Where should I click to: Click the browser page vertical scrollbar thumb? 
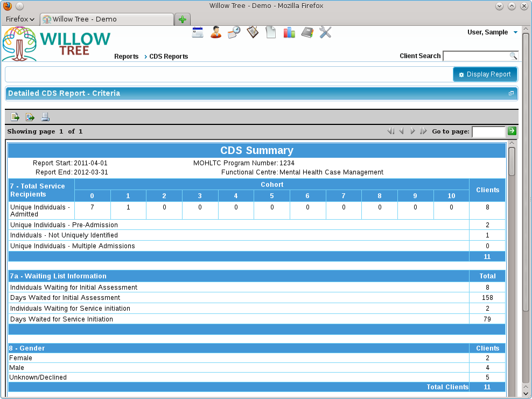click(x=526, y=171)
